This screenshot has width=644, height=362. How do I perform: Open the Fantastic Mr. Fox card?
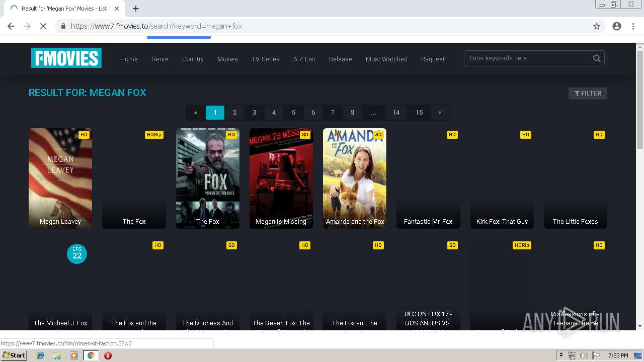click(x=428, y=178)
